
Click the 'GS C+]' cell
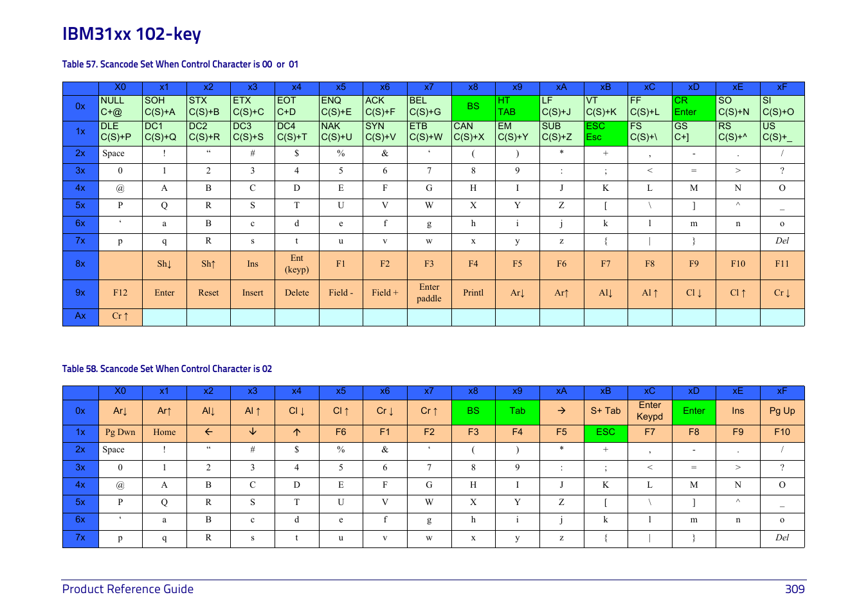[x=694, y=132]
